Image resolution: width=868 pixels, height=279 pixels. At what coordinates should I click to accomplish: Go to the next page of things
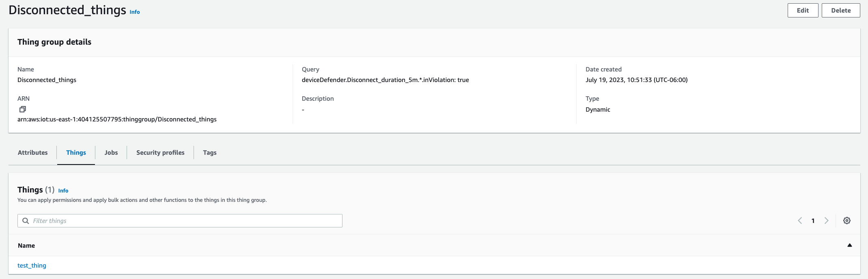(x=826, y=221)
